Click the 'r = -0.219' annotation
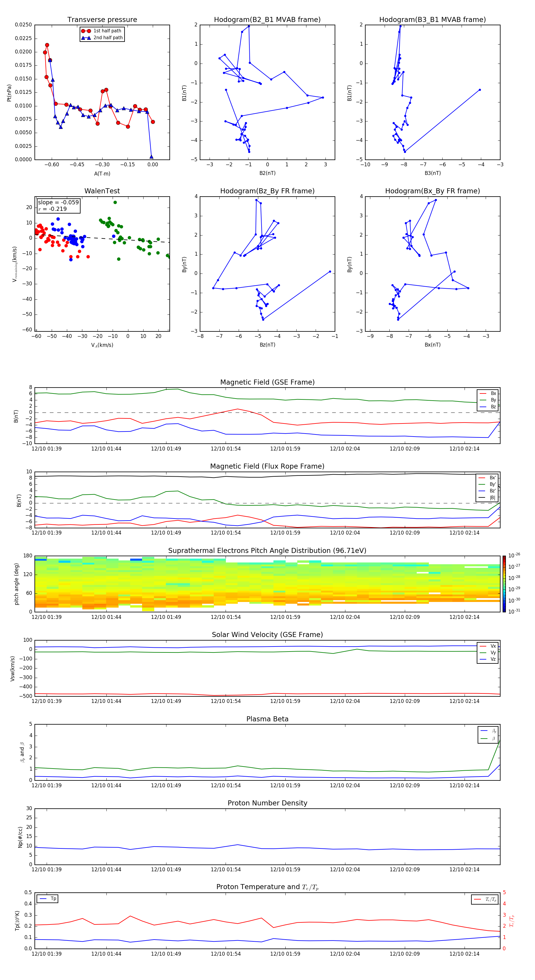The image size is (535, 980). coord(53,209)
